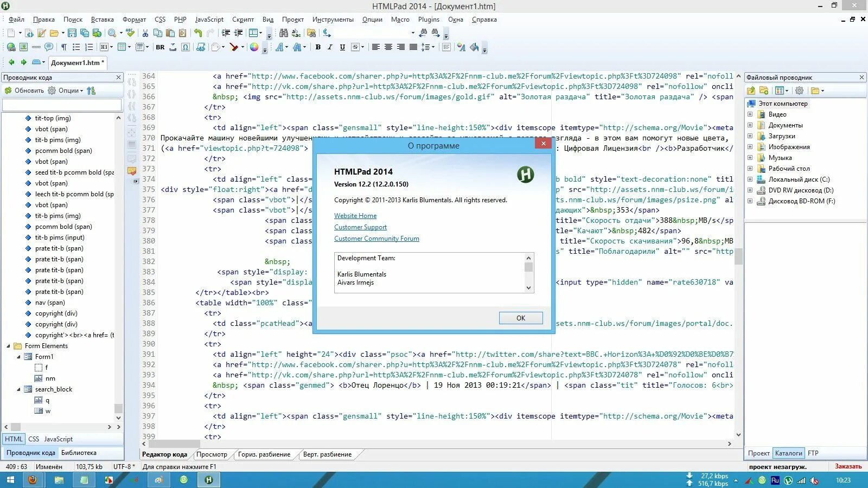This screenshot has height=488, width=868.
Task: Open the special characters Omega icon
Action: click(x=186, y=47)
